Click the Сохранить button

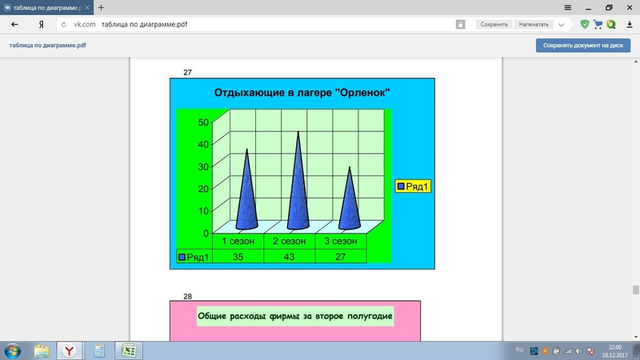[x=494, y=24]
